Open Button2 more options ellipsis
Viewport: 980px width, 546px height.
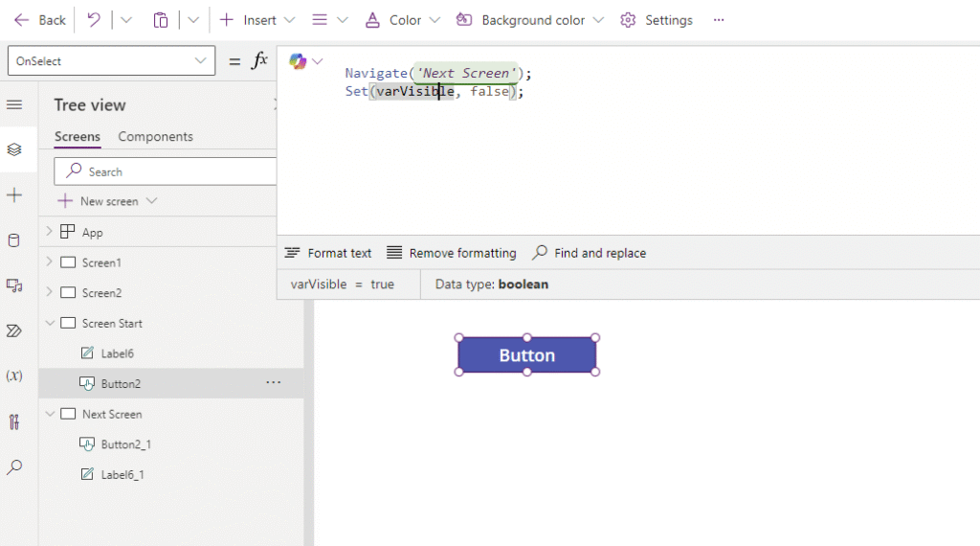pyautogui.click(x=273, y=382)
